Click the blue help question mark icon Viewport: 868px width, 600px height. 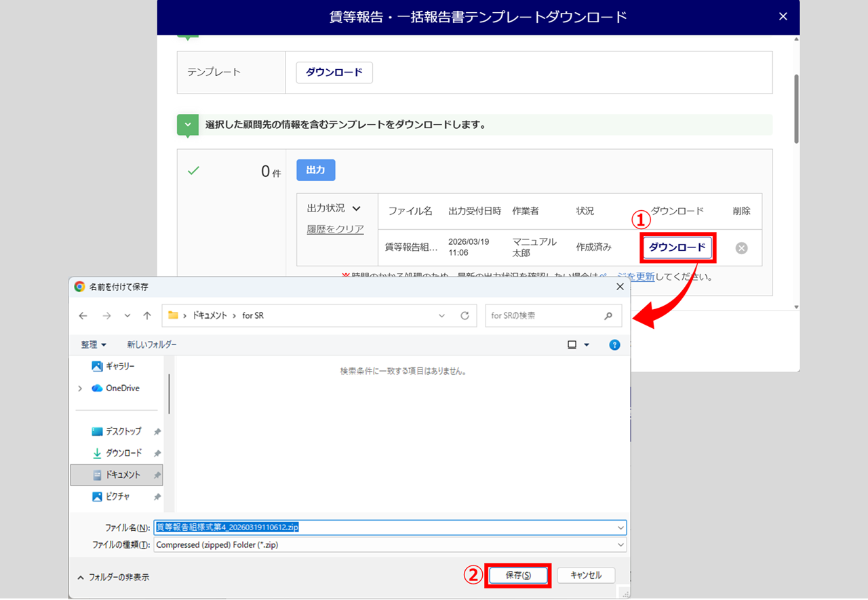[x=614, y=345]
